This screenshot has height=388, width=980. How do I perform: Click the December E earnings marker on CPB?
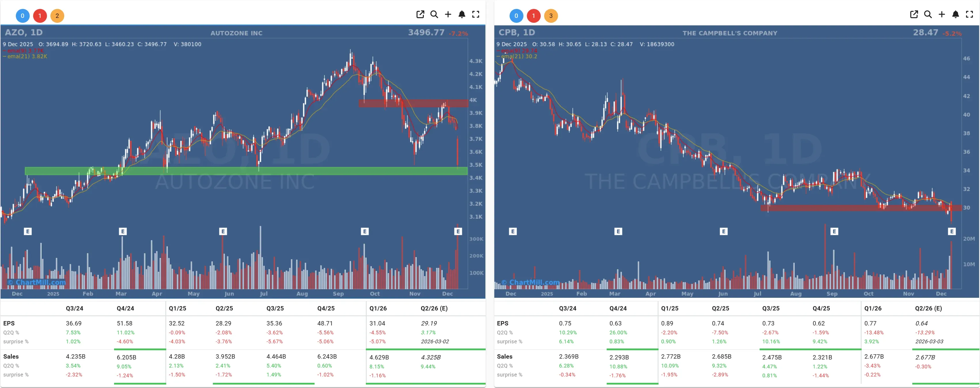click(x=951, y=231)
